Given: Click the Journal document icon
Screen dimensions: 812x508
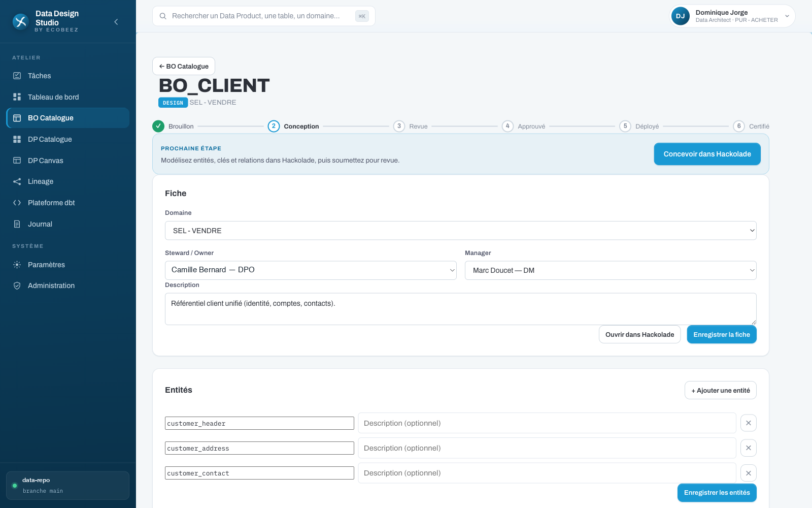Looking at the screenshot, I should click(x=17, y=224).
